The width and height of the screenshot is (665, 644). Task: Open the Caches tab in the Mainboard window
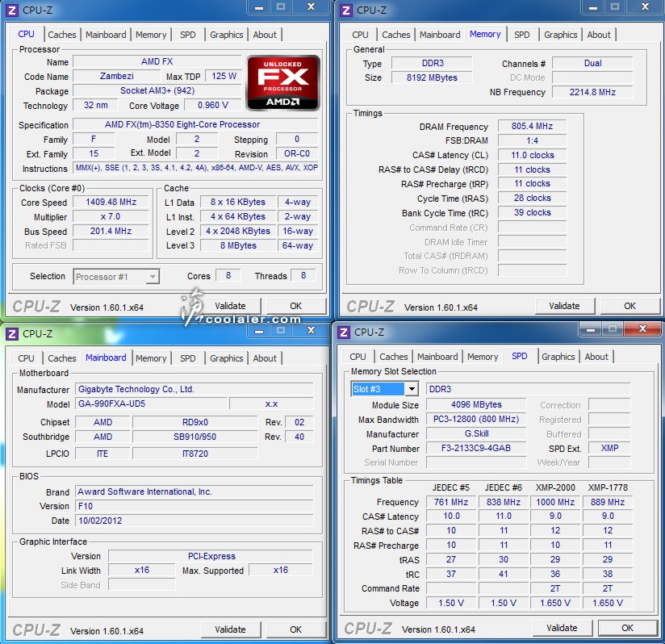[x=62, y=358]
